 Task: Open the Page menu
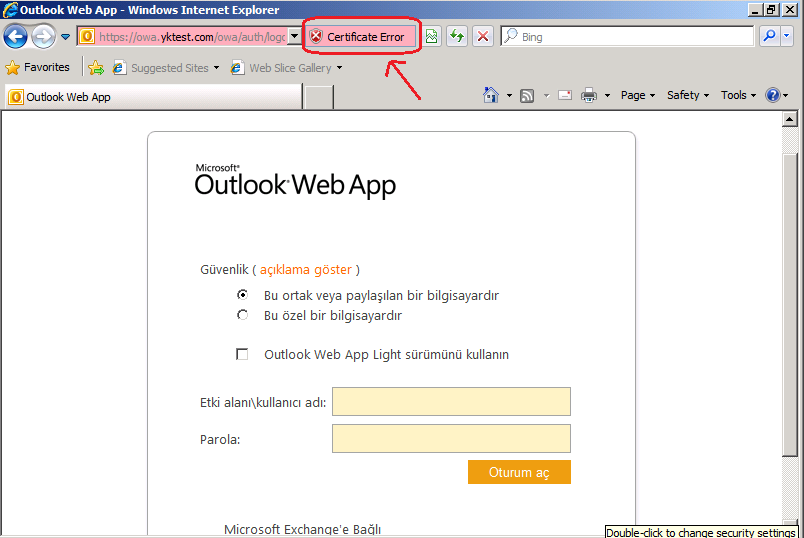(x=637, y=95)
